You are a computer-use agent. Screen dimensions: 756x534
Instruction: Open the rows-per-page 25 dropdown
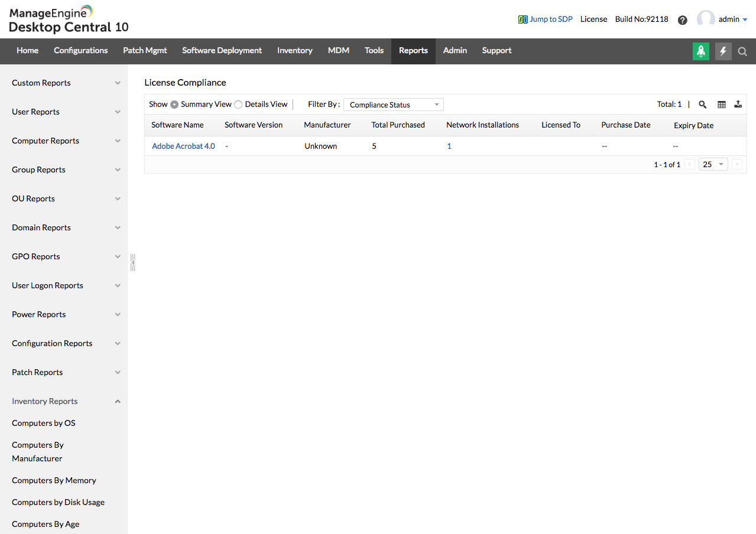pyautogui.click(x=713, y=165)
